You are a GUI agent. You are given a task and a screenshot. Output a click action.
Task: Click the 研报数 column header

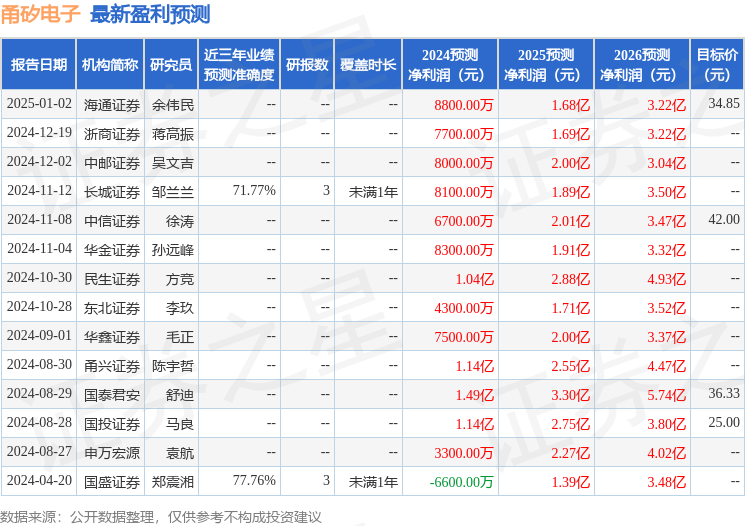pos(307,65)
